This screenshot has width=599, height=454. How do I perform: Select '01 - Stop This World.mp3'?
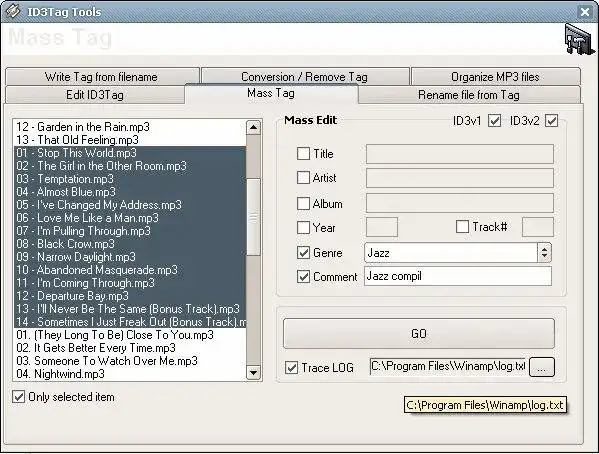(x=130, y=153)
